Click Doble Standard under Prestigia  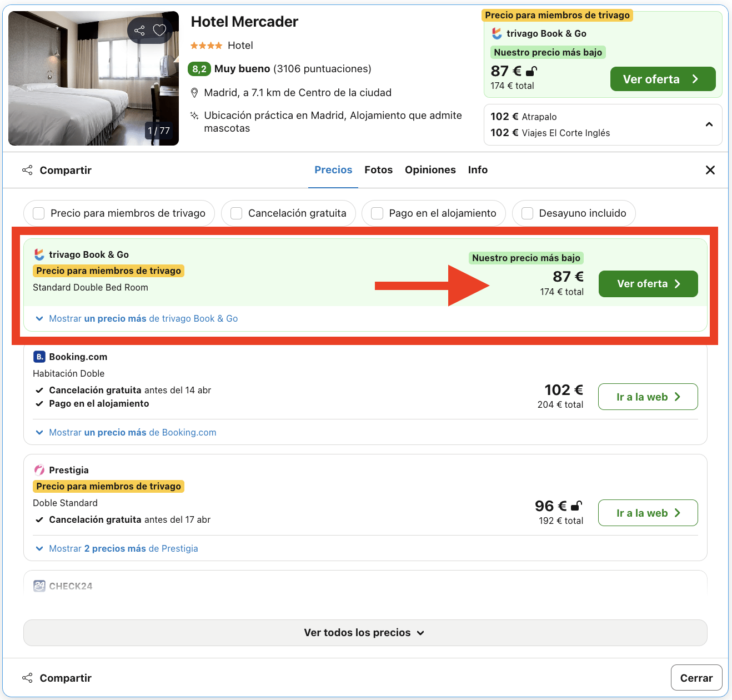(65, 503)
